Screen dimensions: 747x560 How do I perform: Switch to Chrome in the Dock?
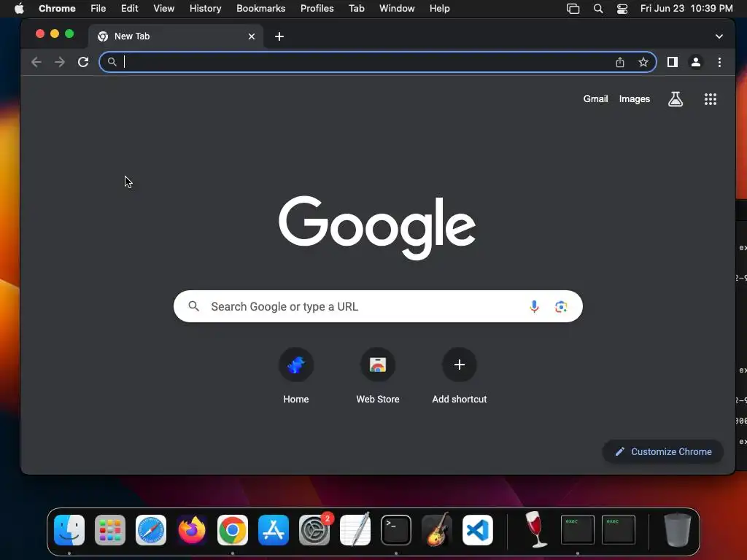click(x=233, y=530)
